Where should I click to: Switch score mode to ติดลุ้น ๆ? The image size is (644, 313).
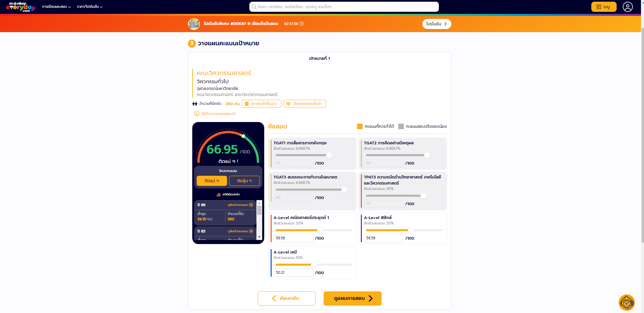(244, 181)
